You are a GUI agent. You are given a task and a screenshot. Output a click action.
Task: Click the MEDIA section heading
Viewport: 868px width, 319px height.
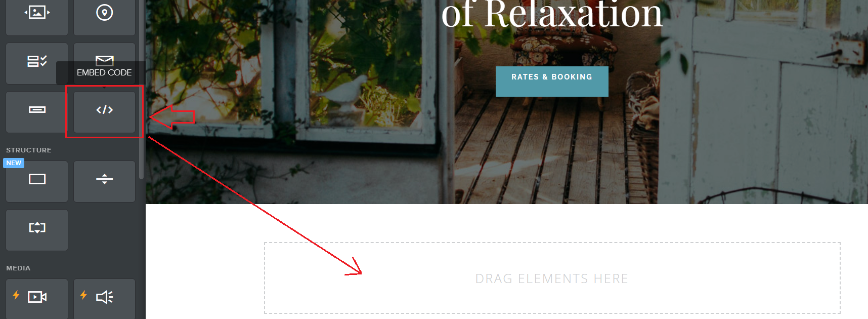(x=18, y=268)
